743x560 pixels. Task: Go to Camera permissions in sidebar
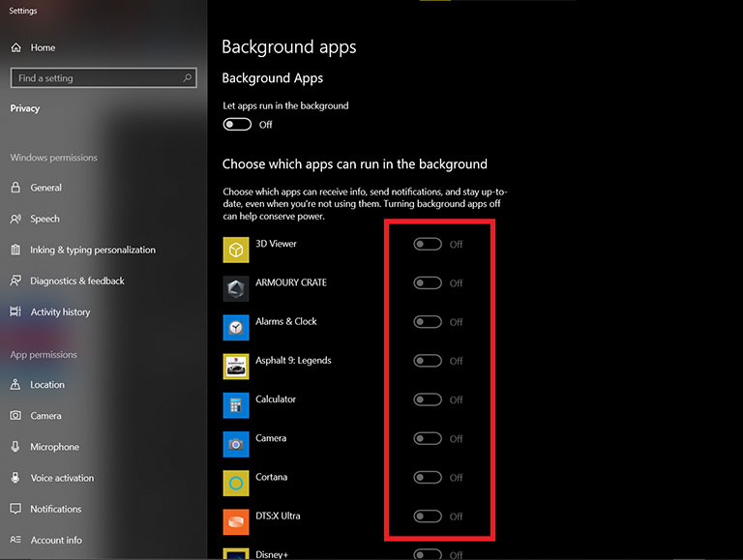46,416
